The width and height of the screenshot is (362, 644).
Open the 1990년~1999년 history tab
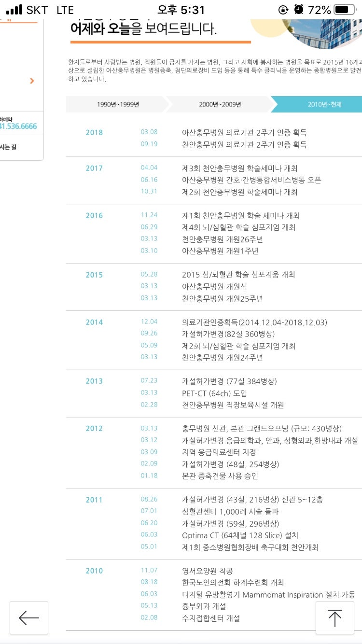pos(118,104)
